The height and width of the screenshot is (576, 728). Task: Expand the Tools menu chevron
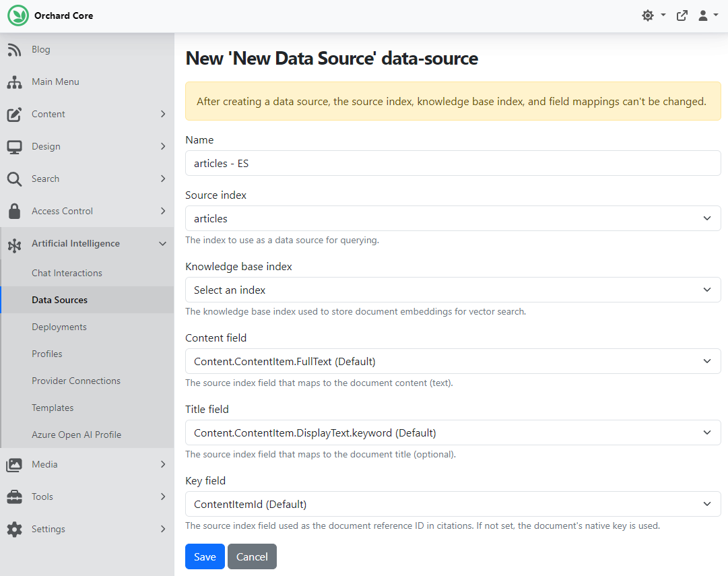pyautogui.click(x=163, y=497)
